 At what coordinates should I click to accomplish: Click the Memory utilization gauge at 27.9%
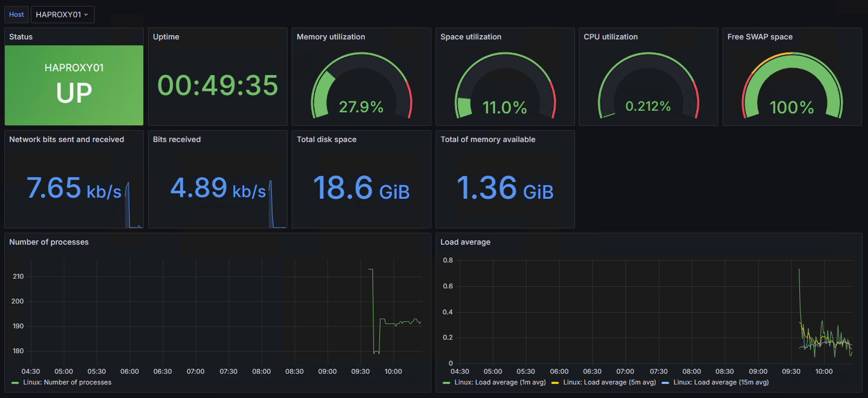click(x=361, y=86)
